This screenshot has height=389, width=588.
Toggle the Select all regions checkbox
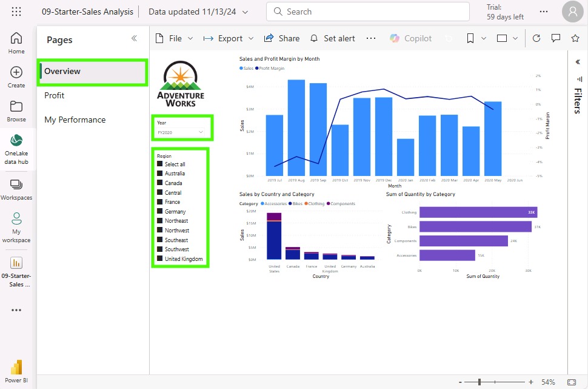click(x=160, y=163)
